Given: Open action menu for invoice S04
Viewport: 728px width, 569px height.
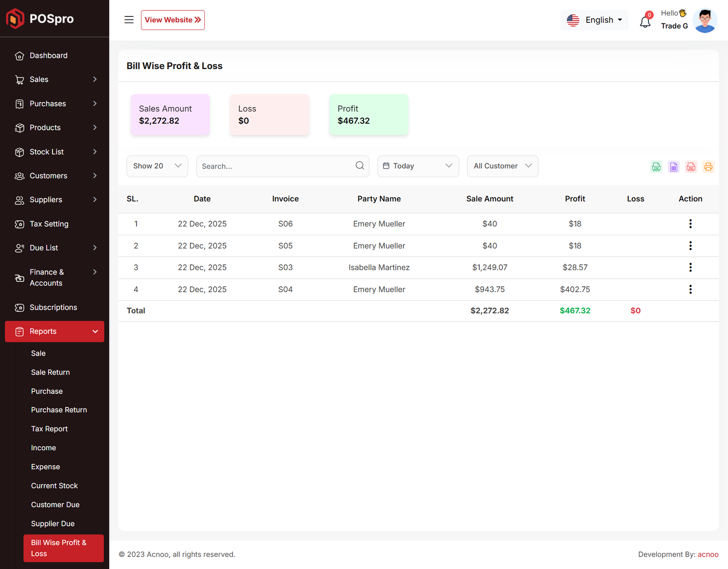Looking at the screenshot, I should tap(690, 290).
